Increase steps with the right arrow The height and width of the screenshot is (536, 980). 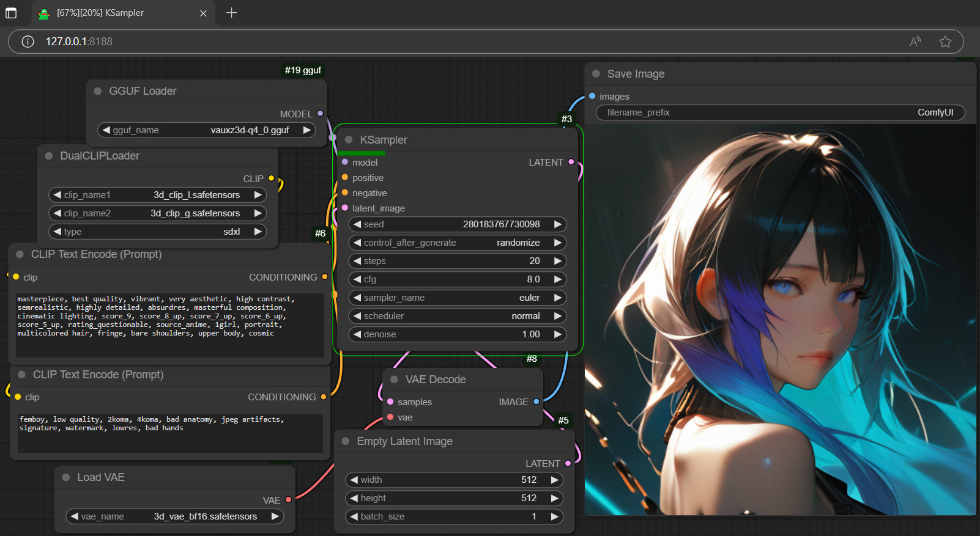(x=558, y=261)
